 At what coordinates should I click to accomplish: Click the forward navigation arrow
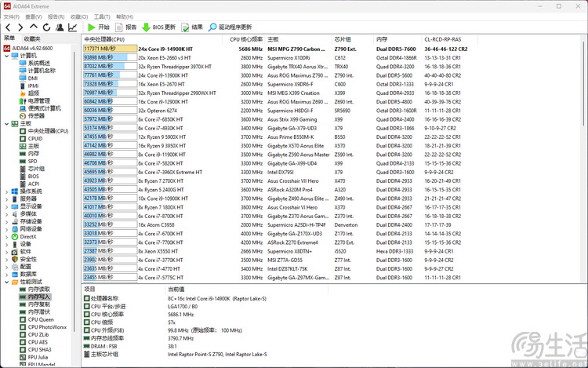(x=20, y=27)
